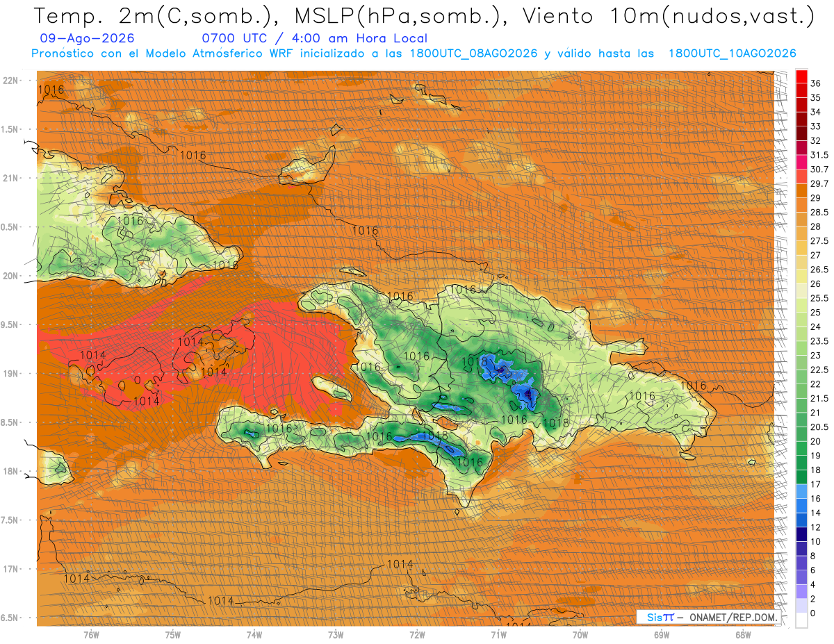Click the 29.7 value on the color scale
The image size is (834, 644).
(819, 183)
